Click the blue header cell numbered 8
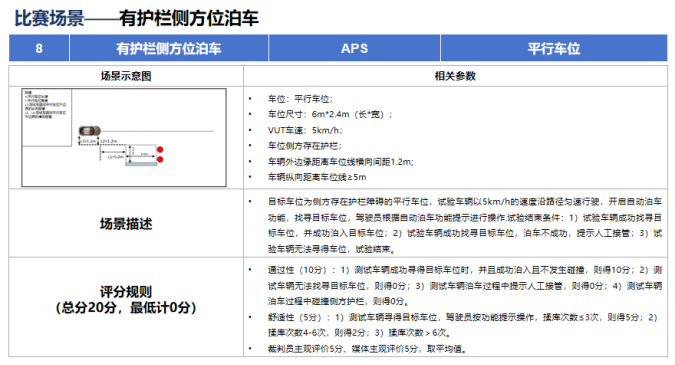 [x=39, y=48]
